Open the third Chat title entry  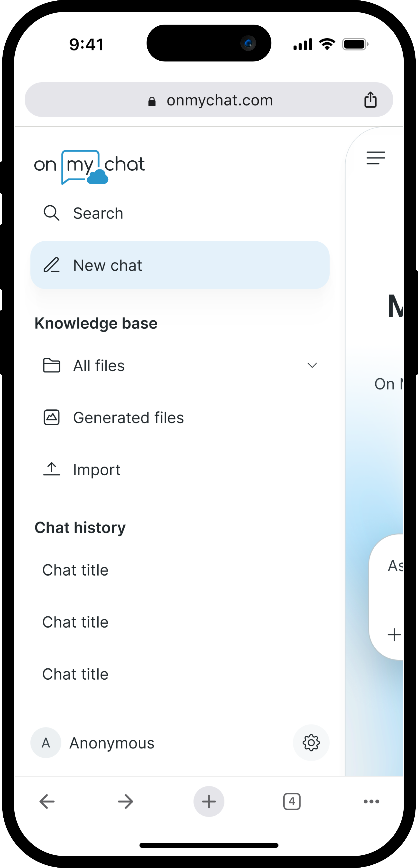pos(75,674)
